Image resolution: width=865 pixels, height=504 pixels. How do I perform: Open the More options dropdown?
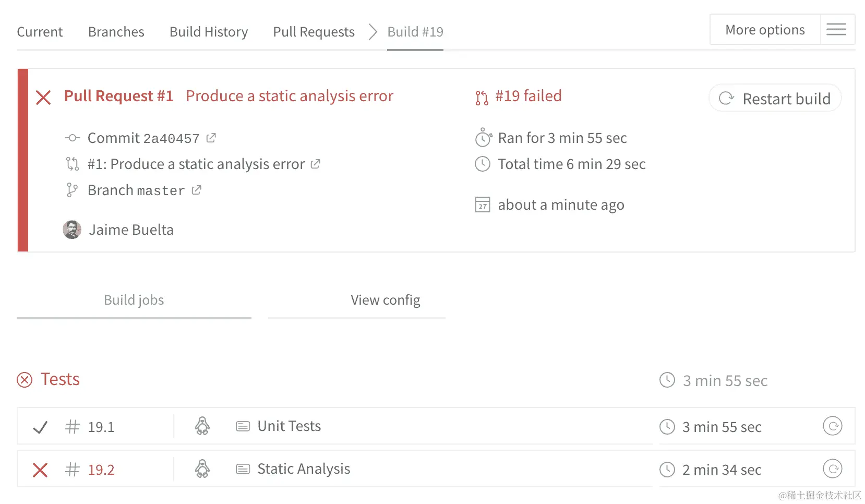pos(765,30)
